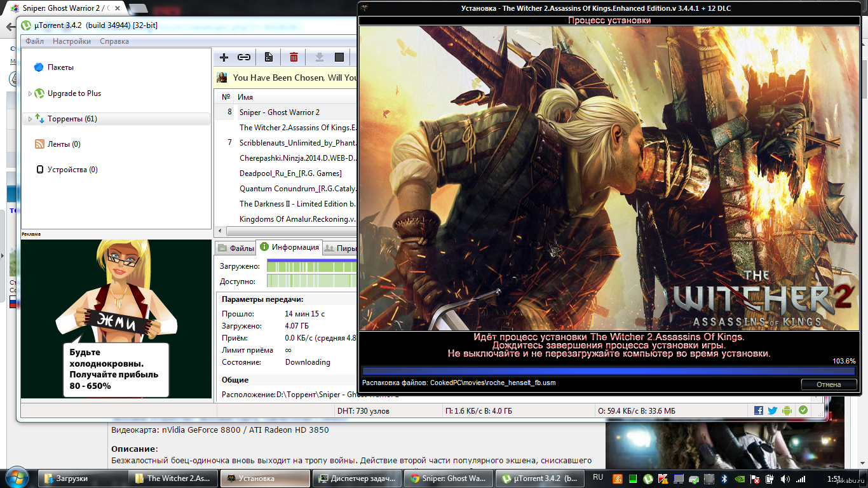Click uTorrent green tray icon

pyautogui.click(x=648, y=478)
